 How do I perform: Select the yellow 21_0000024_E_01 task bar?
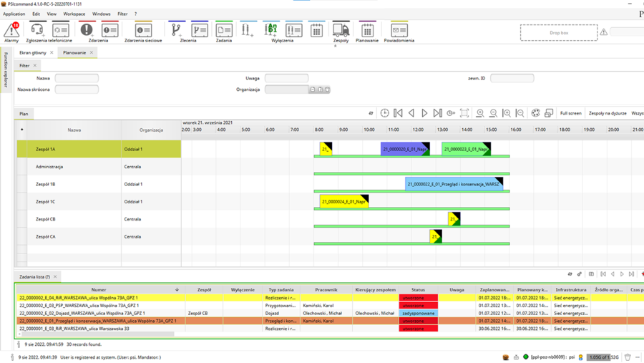[344, 201]
